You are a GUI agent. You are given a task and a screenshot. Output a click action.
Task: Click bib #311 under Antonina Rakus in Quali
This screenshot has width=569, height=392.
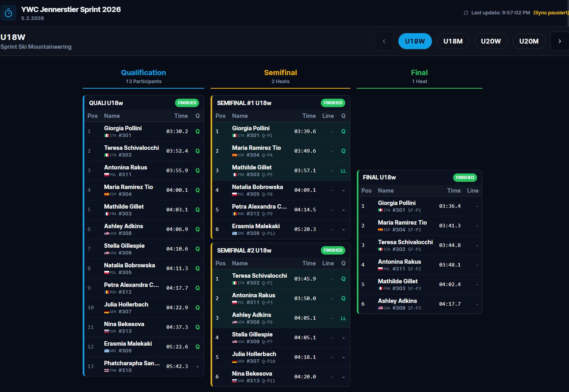point(125,175)
